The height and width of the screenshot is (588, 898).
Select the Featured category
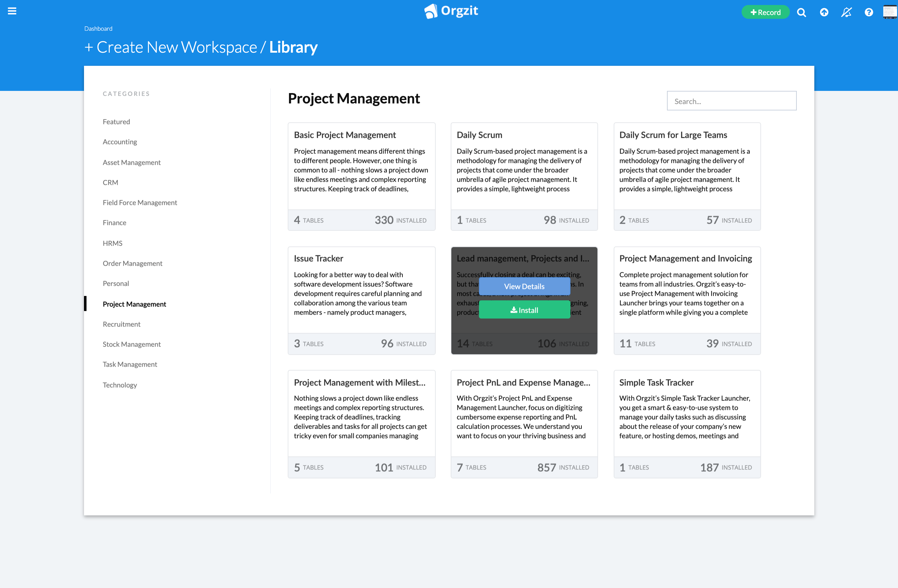coord(116,122)
